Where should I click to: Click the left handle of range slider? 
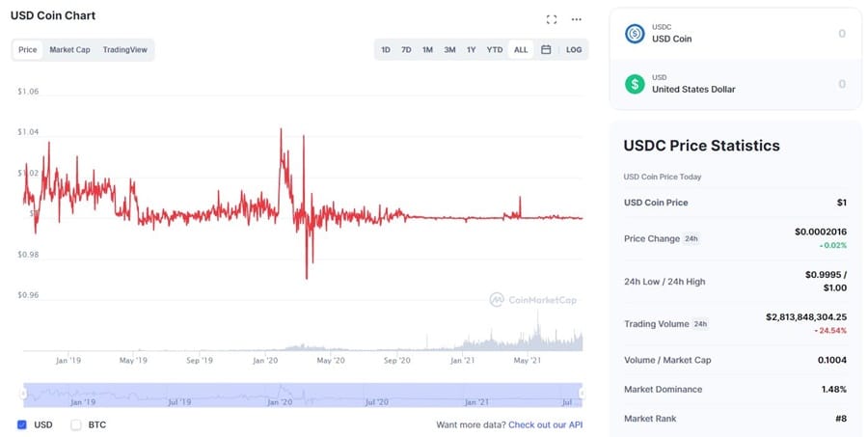(x=25, y=395)
